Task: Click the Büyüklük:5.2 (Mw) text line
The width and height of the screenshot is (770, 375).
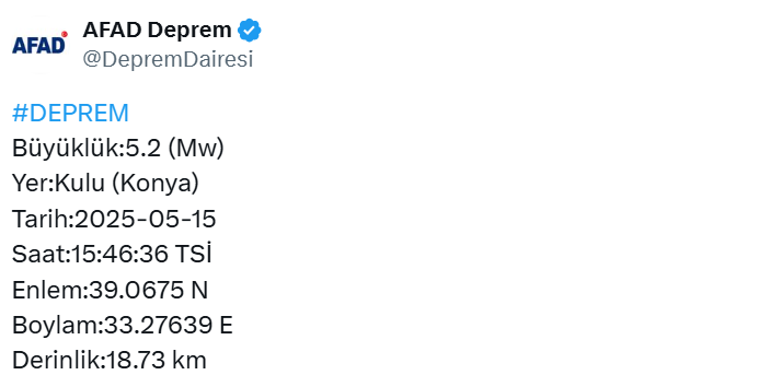Action: 118,149
